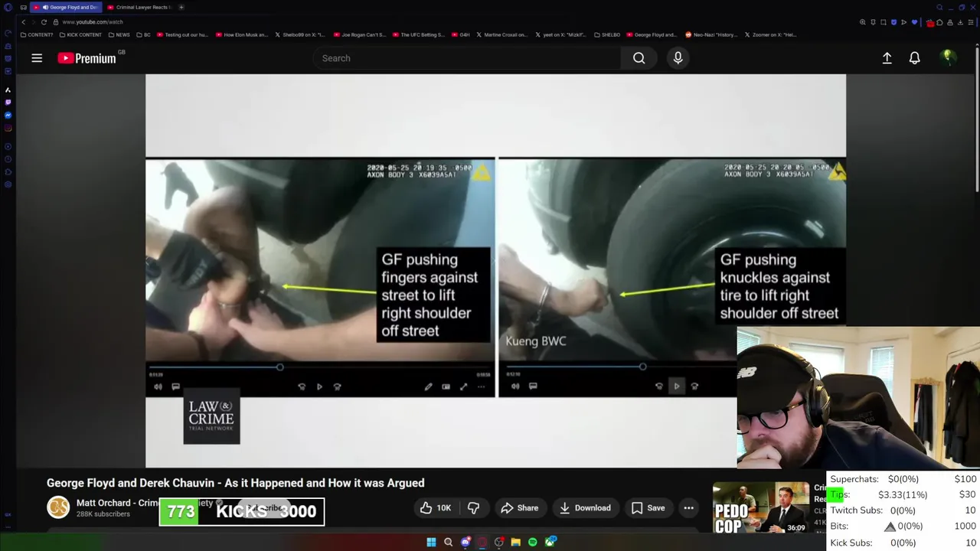Image resolution: width=980 pixels, height=551 pixels.
Task: Start voice search with the microphone
Action: click(x=678, y=58)
